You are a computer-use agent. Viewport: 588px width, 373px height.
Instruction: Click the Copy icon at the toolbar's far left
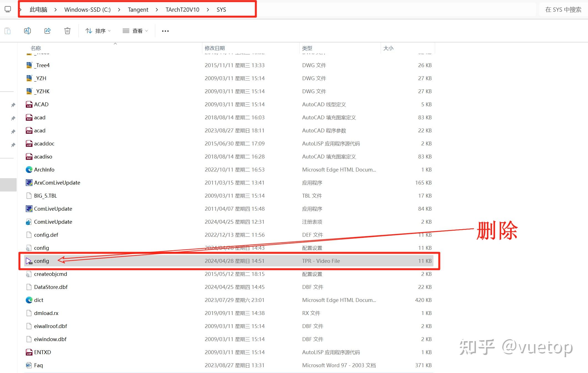pyautogui.click(x=7, y=31)
